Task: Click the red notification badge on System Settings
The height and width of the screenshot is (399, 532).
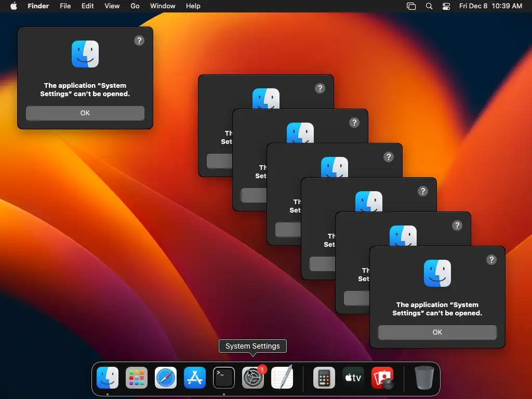Action: click(x=262, y=369)
